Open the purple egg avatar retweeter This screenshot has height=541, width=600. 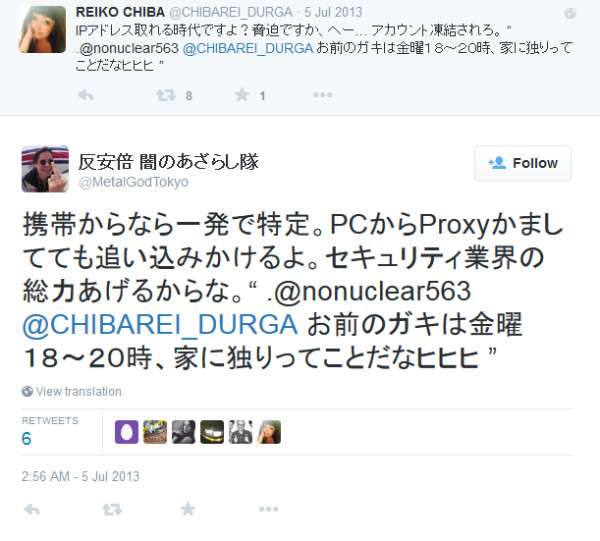click(127, 432)
